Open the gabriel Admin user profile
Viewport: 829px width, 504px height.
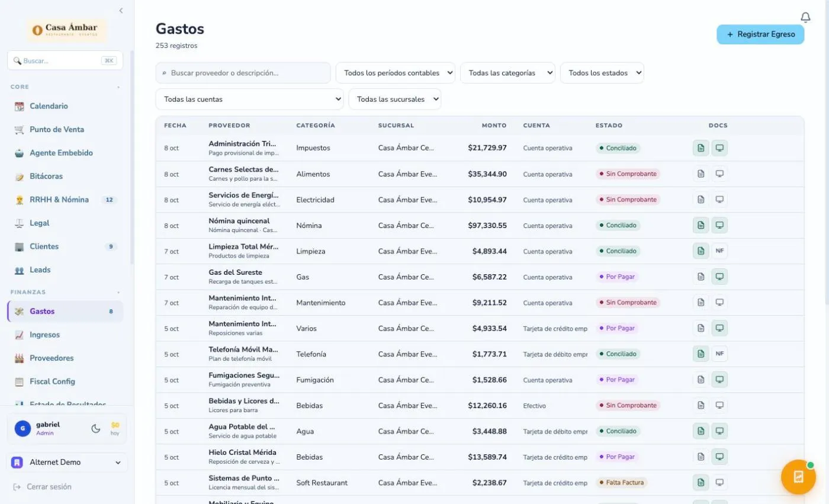pos(47,428)
